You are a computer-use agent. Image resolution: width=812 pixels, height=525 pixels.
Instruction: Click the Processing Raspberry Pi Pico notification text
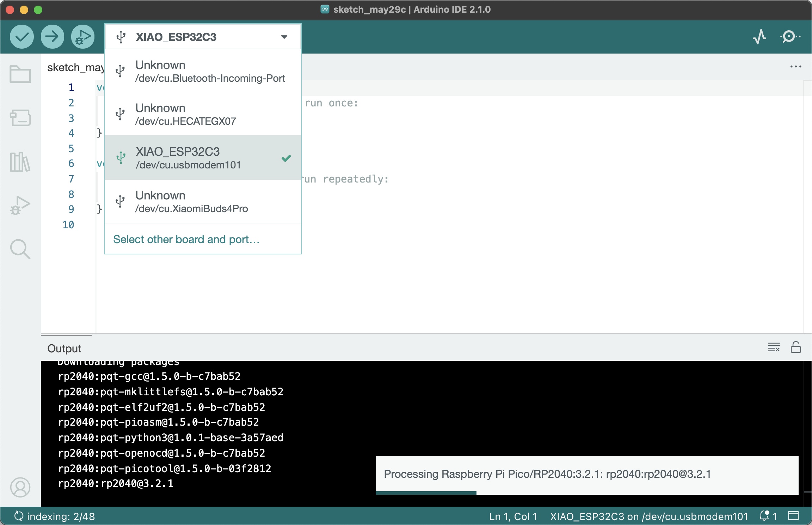coord(547,474)
